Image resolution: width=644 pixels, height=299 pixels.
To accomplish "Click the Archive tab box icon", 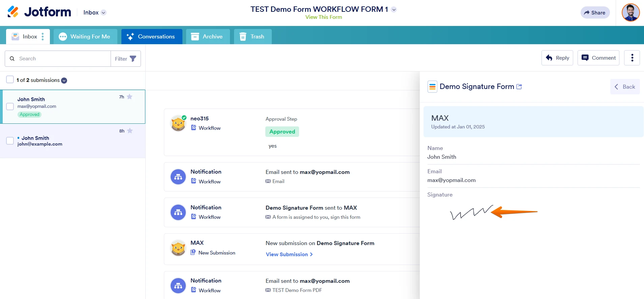I will click(x=195, y=36).
